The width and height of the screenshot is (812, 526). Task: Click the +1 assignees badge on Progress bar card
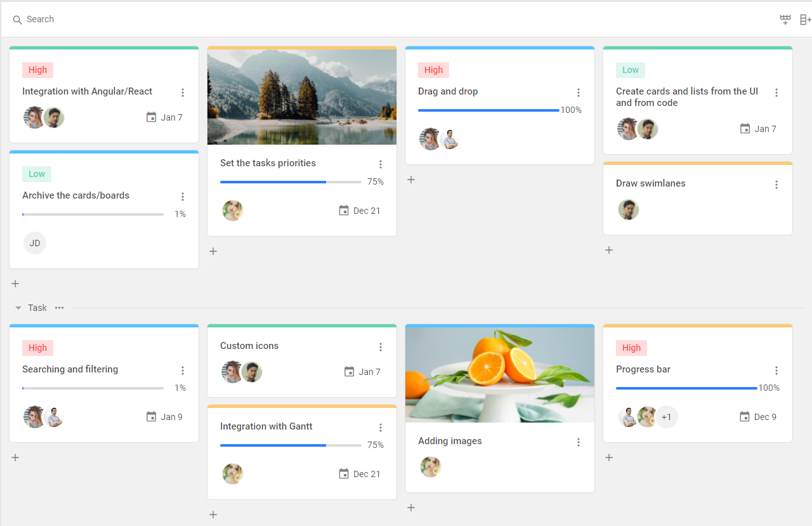666,417
